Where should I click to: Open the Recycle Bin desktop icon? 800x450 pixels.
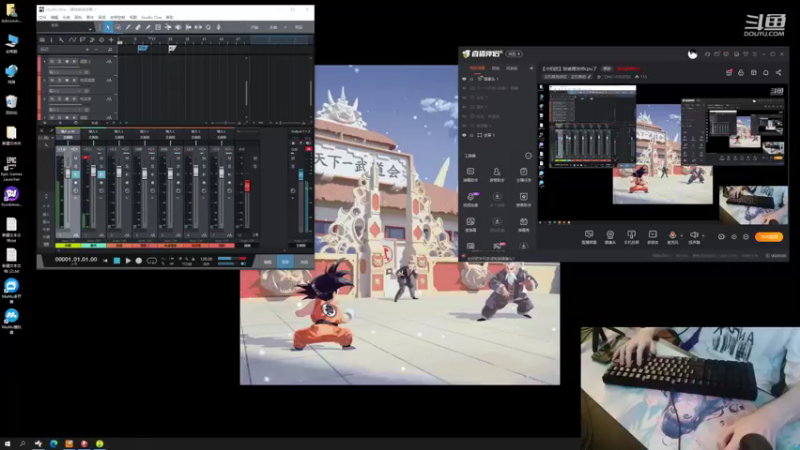11,105
